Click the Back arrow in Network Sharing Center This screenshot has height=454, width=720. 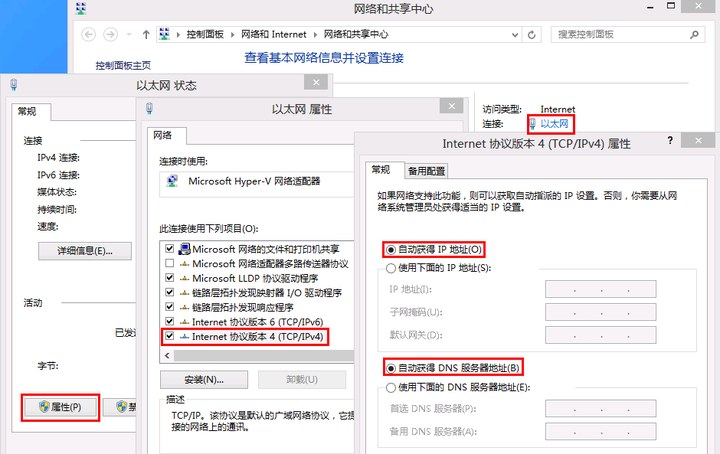(89, 34)
